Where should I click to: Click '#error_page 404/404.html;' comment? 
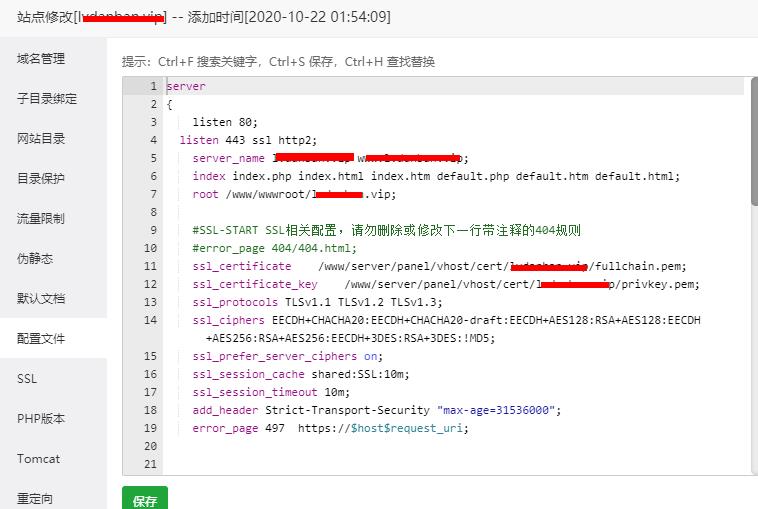(x=275, y=248)
